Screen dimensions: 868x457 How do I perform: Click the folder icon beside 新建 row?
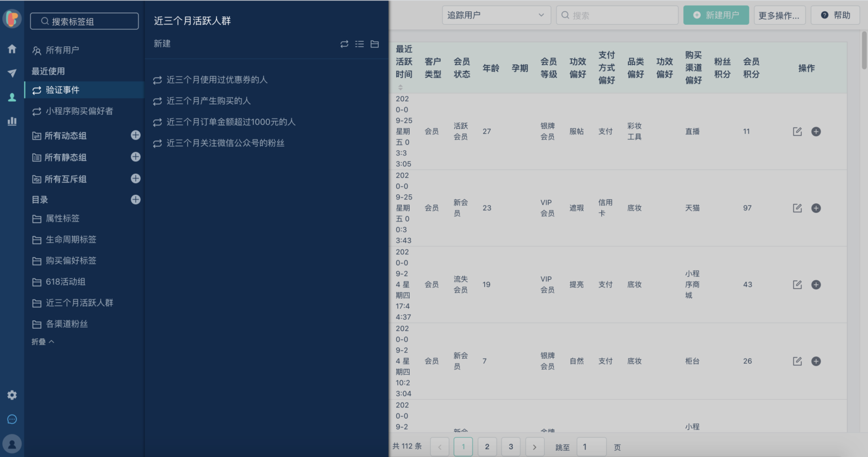coord(375,44)
